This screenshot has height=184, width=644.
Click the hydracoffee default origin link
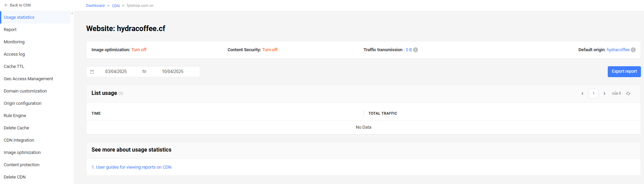coord(618,50)
